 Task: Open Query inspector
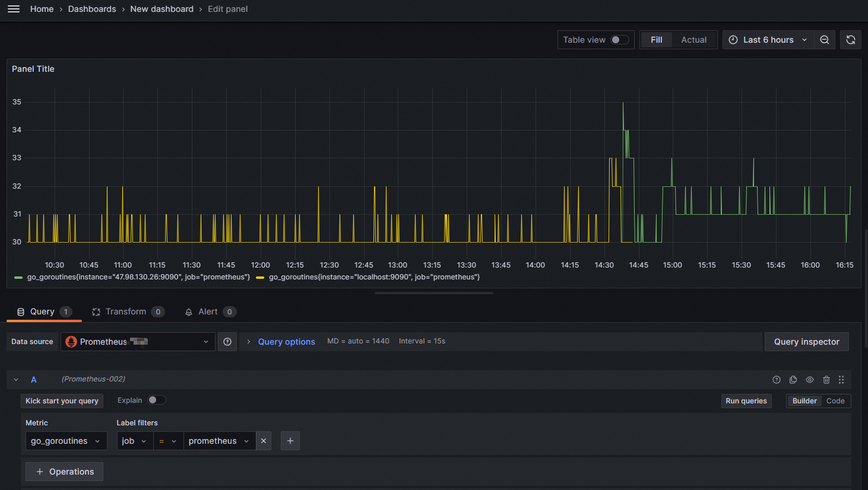[x=807, y=342]
